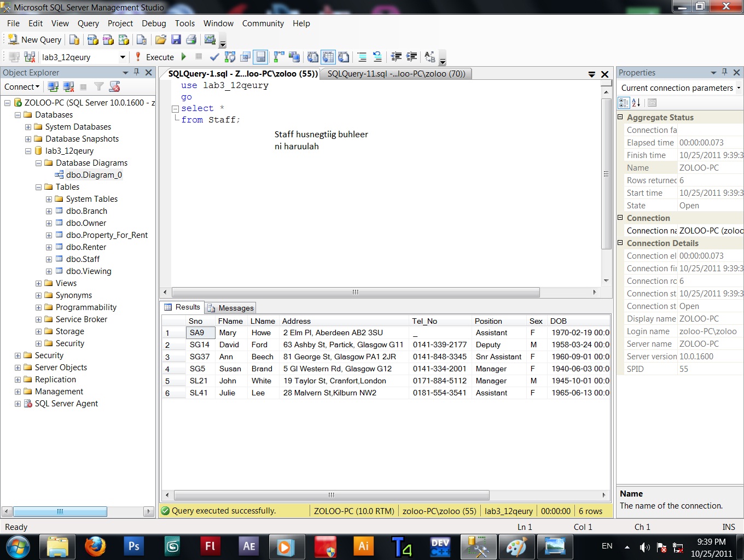Open the lab3_12qeury database dropdown
The image size is (744, 560).
123,57
